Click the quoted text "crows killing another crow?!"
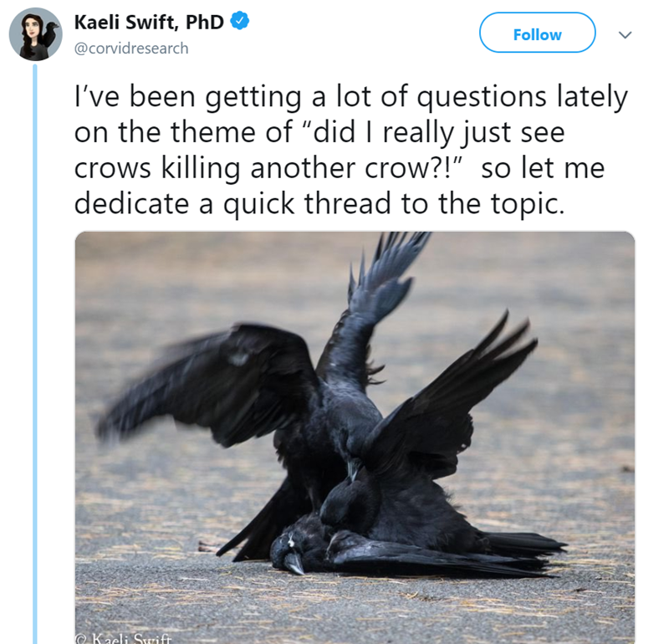The height and width of the screenshot is (644, 669). point(268,168)
